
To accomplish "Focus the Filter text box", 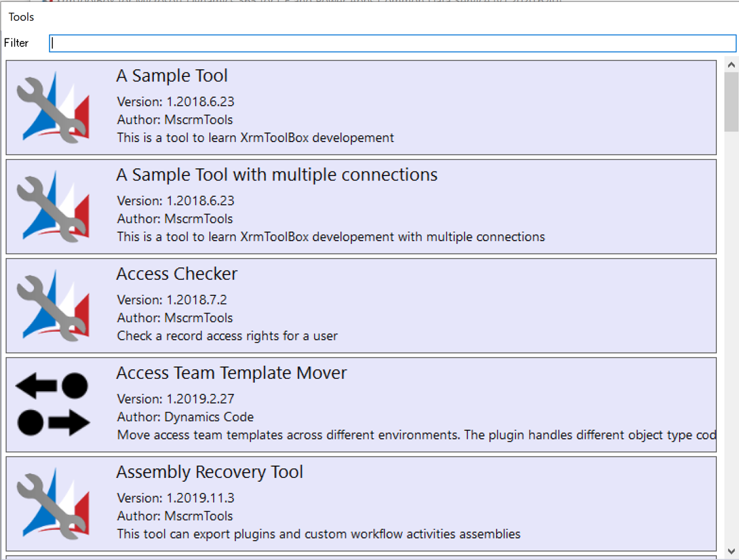I will coord(392,44).
